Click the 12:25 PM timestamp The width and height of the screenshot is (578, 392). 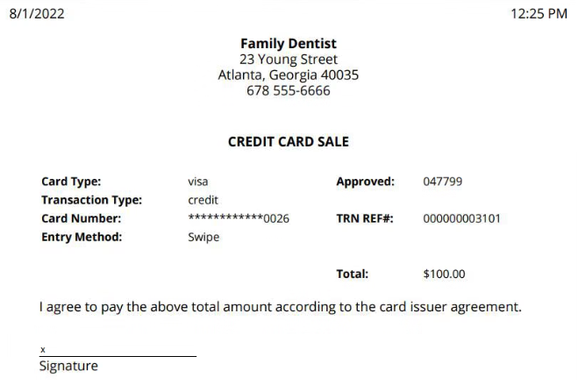539,14
